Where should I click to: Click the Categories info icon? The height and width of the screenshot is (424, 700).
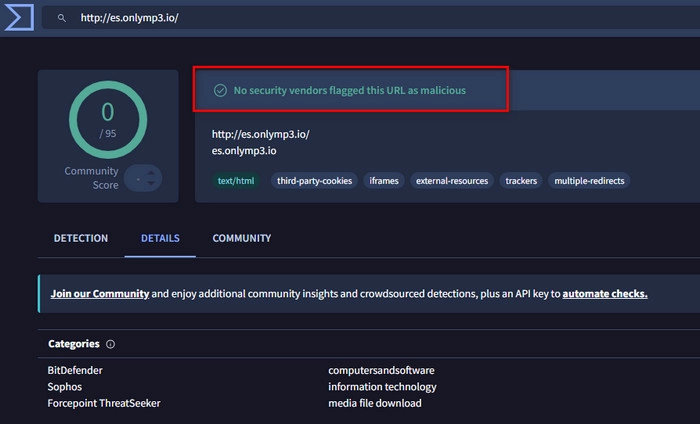tap(110, 344)
